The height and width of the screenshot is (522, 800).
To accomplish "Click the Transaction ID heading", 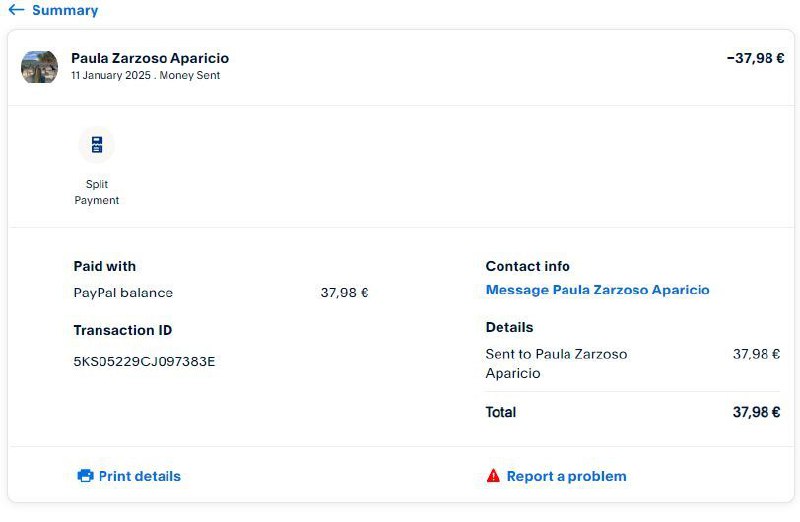I will [116, 330].
